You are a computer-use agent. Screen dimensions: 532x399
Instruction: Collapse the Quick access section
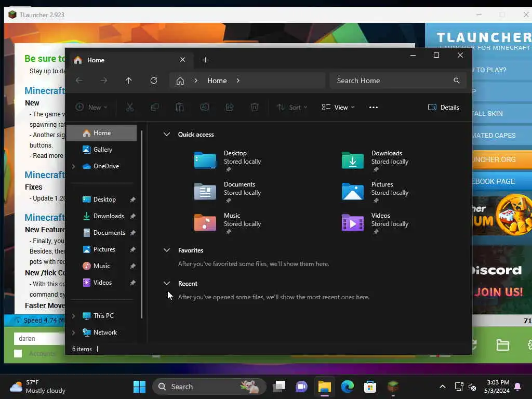click(x=167, y=135)
